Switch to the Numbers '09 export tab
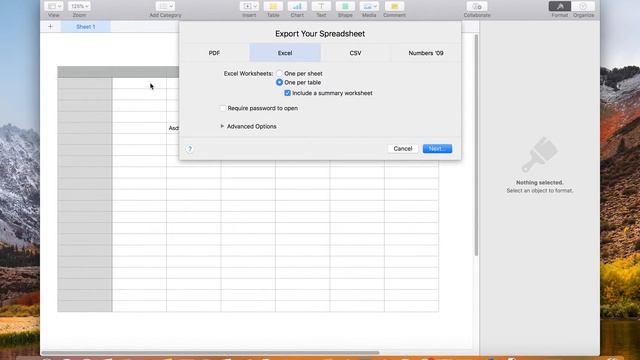The width and height of the screenshot is (640, 360). click(x=426, y=53)
